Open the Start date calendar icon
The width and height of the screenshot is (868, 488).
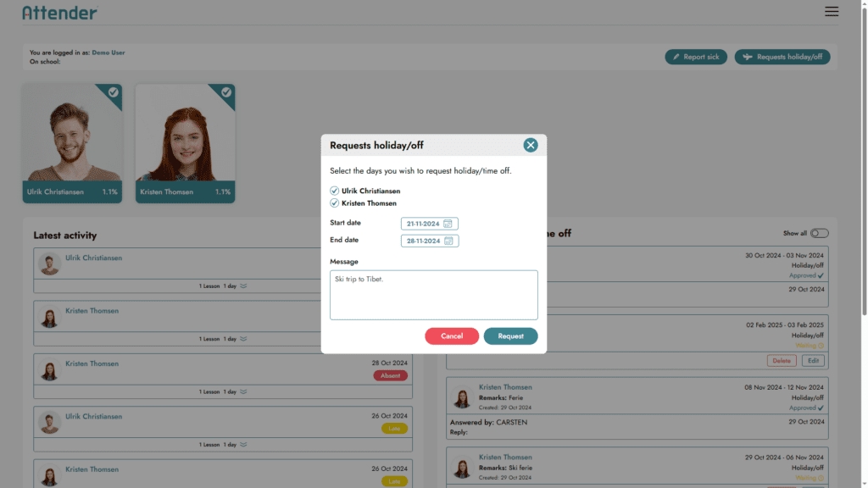pos(448,224)
